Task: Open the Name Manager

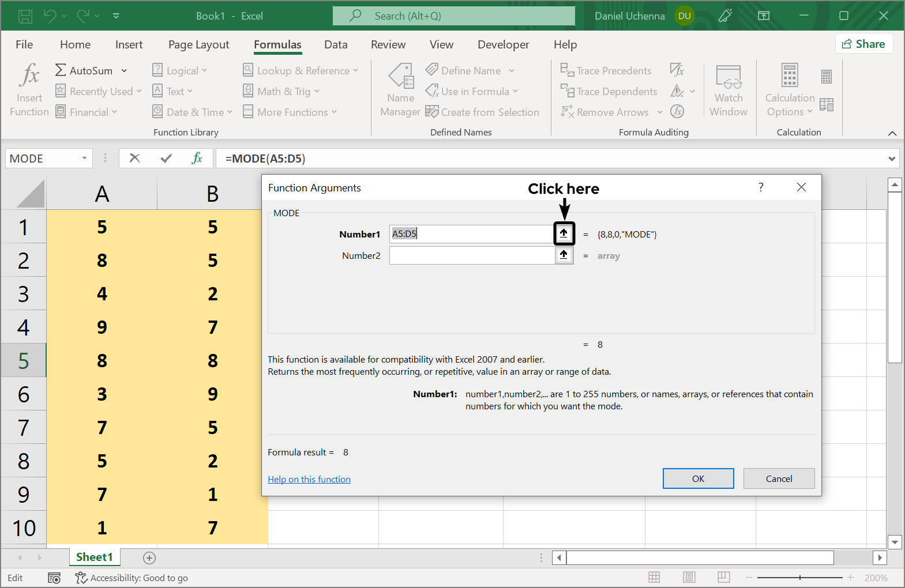Action: point(400,89)
